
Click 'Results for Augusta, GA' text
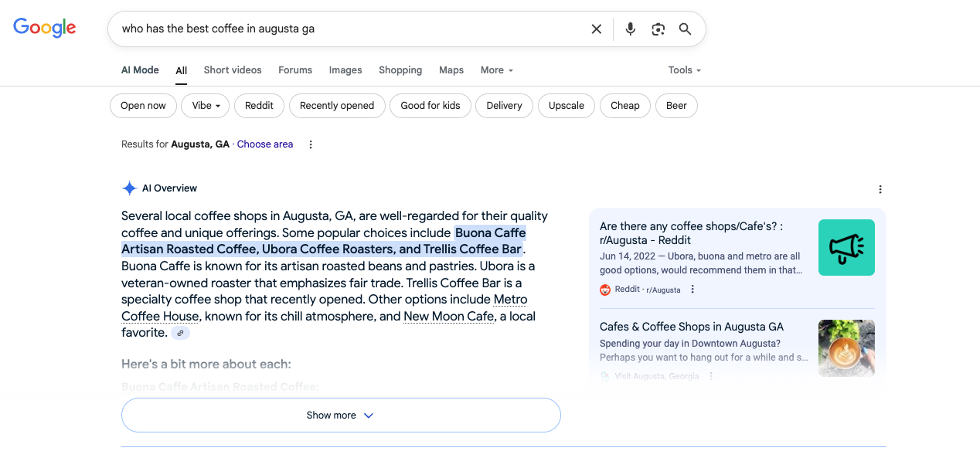(175, 144)
